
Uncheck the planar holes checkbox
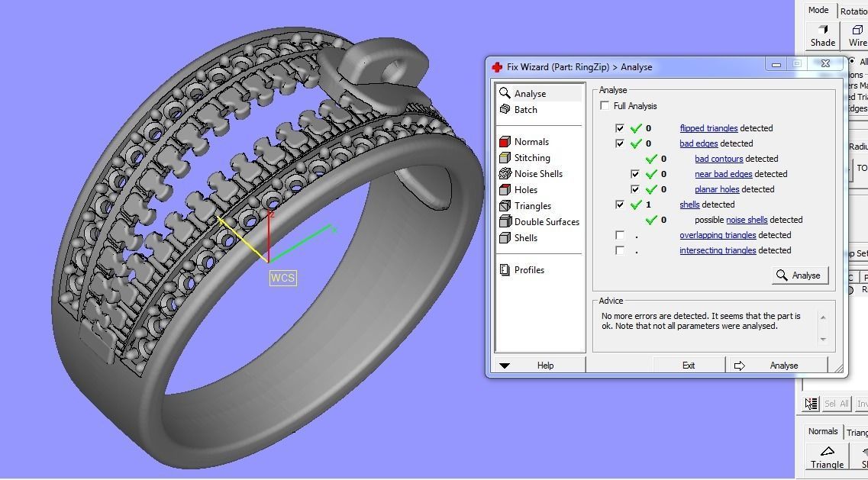(635, 189)
